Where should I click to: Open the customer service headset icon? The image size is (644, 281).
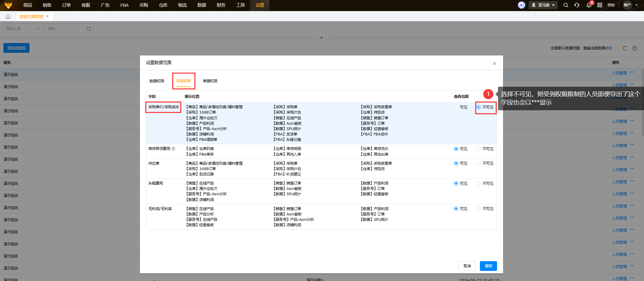(577, 5)
